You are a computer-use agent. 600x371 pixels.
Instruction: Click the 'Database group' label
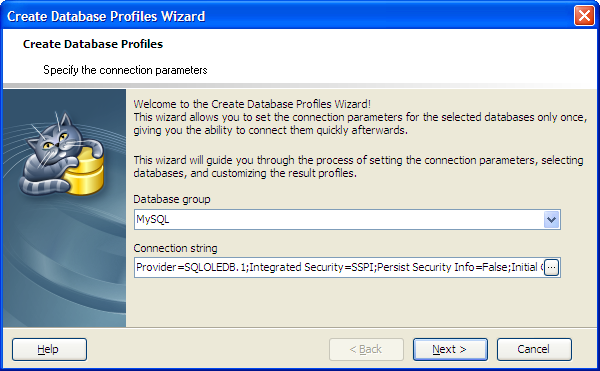172,199
